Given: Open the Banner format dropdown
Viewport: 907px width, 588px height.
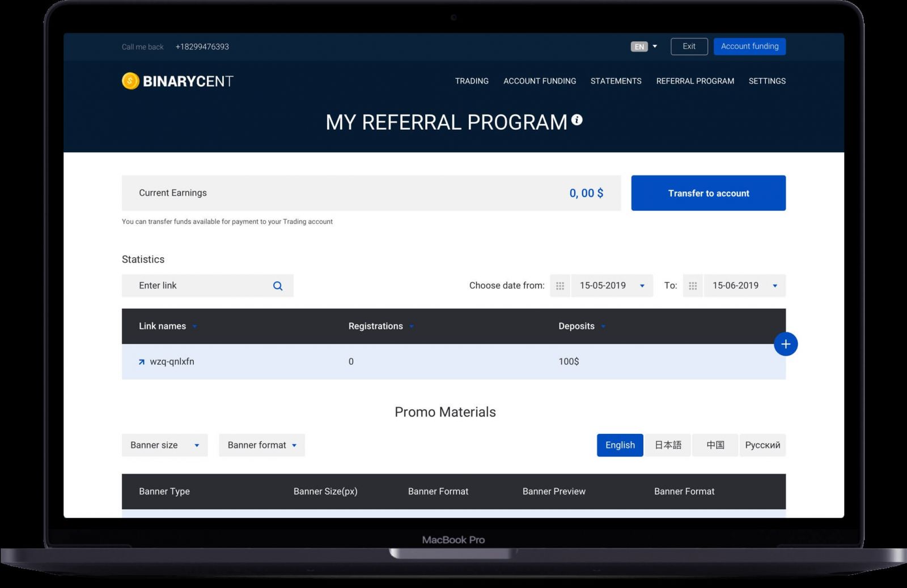Looking at the screenshot, I should point(262,445).
